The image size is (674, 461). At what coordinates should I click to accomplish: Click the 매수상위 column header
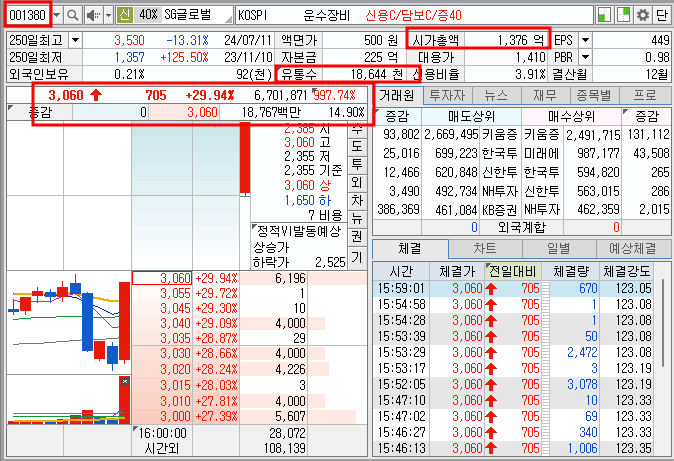tap(571, 117)
